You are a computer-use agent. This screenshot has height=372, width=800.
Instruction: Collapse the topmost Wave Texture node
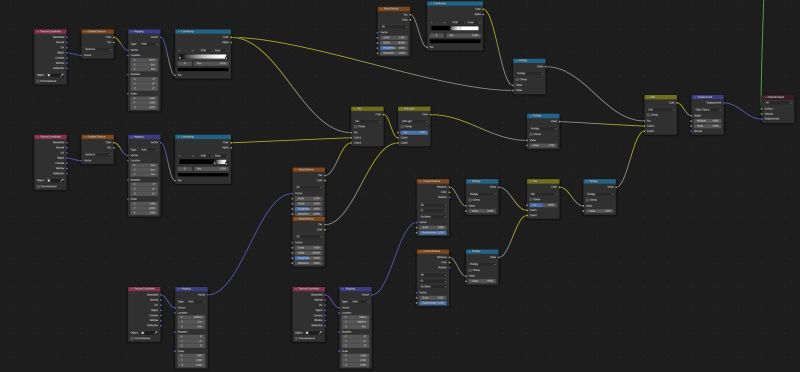coord(381,9)
